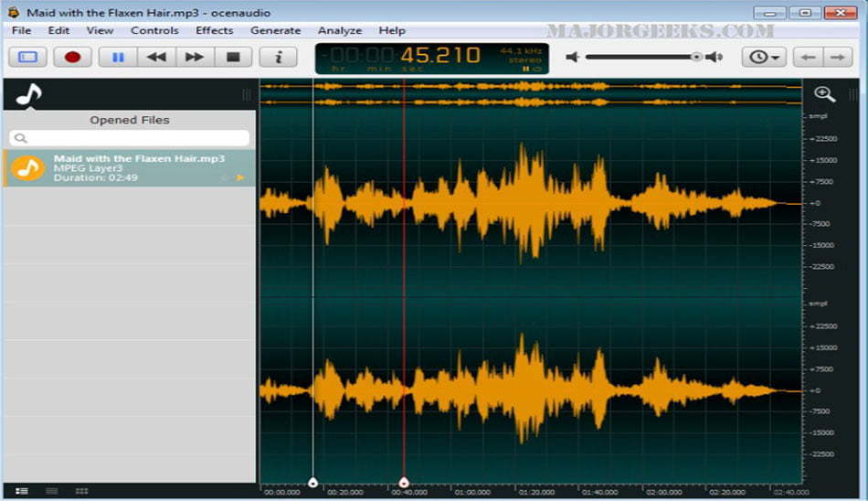The width and height of the screenshot is (868, 501).
Task: Click the white selection marker on timeline
Action: [312, 482]
